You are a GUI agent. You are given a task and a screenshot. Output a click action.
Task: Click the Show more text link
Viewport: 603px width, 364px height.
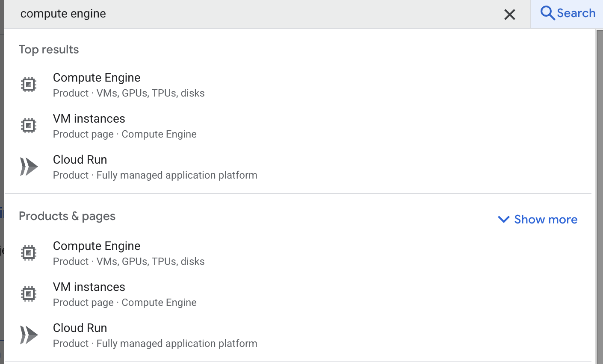(x=546, y=220)
